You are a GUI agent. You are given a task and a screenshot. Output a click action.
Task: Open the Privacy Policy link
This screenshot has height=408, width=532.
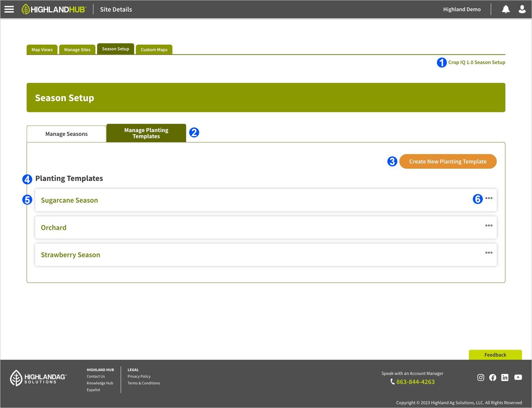click(x=139, y=376)
